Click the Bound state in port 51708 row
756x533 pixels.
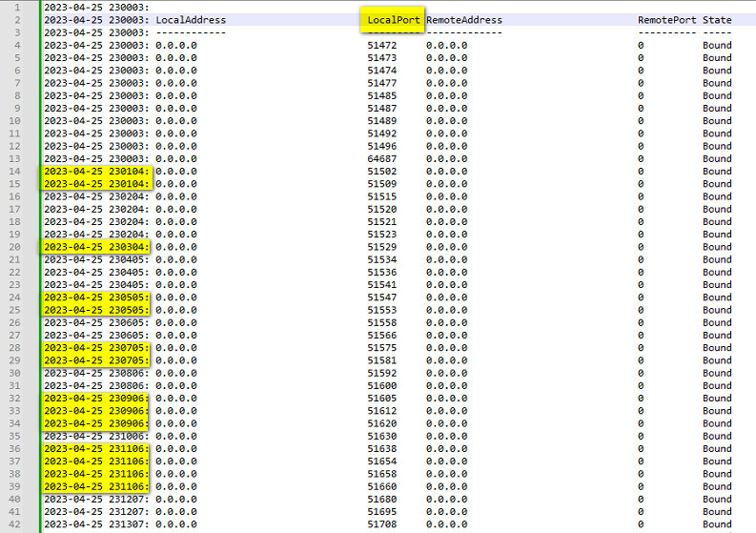[717, 524]
